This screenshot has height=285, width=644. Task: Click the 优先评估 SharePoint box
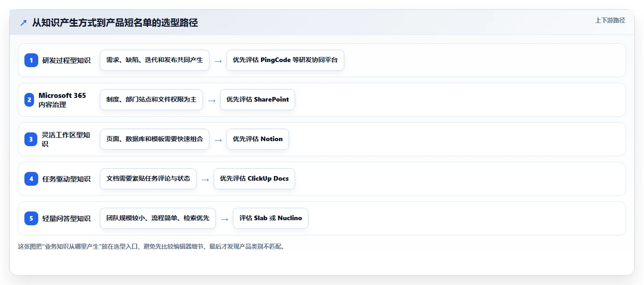[x=257, y=100]
